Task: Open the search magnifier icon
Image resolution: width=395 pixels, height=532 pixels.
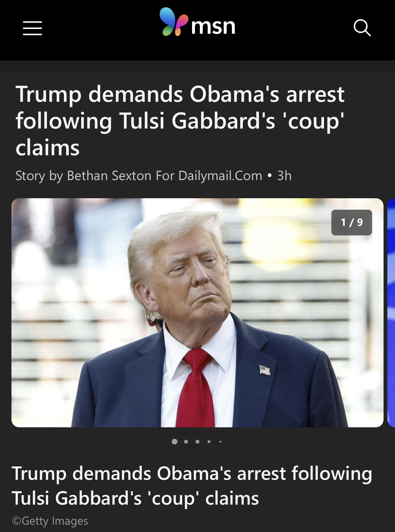Action: [362, 28]
